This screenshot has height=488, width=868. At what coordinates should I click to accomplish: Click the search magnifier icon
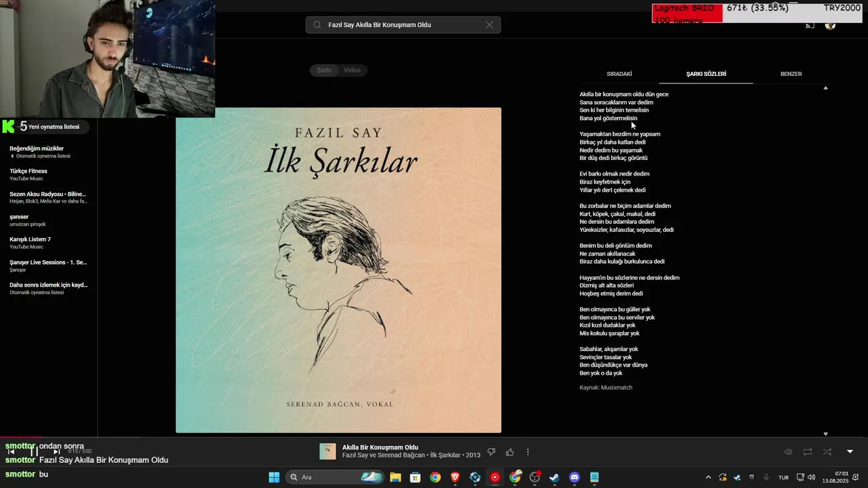[317, 25]
